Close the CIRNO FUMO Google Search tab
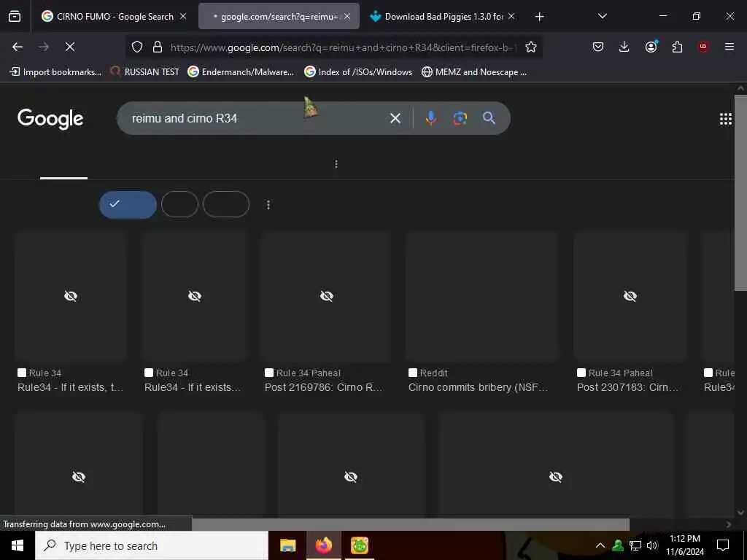The height and width of the screenshot is (560, 747). pyautogui.click(x=183, y=17)
